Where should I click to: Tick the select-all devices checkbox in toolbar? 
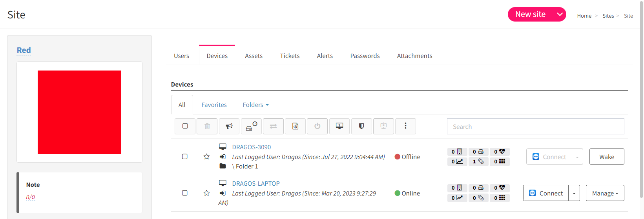[185, 126]
